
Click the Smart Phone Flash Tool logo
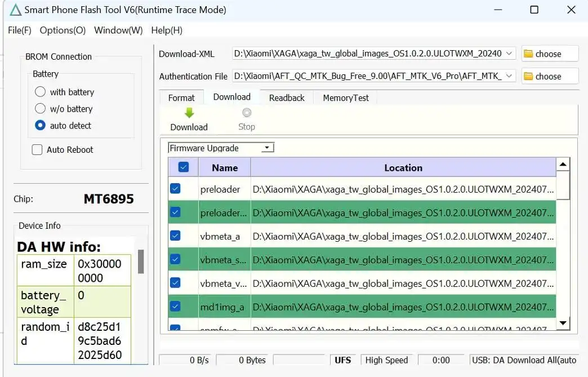[x=15, y=10]
